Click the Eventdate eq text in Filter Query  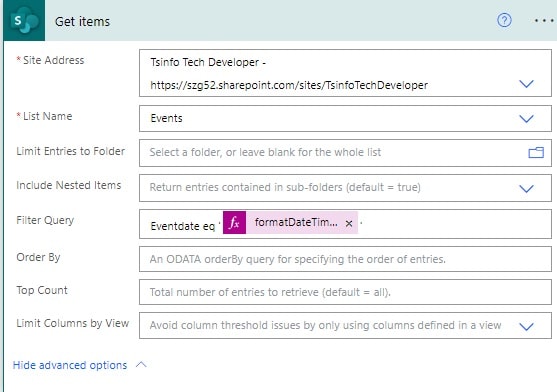click(x=183, y=226)
